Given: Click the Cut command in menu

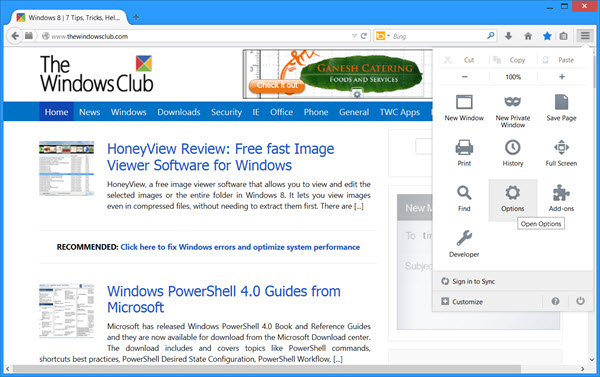Looking at the screenshot, I should click(x=460, y=60).
